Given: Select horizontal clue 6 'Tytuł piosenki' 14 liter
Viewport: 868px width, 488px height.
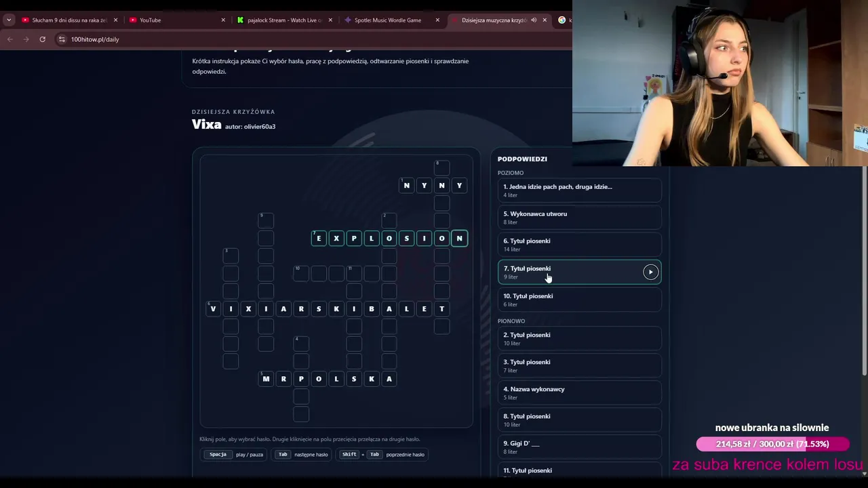Looking at the screenshot, I should (579, 245).
